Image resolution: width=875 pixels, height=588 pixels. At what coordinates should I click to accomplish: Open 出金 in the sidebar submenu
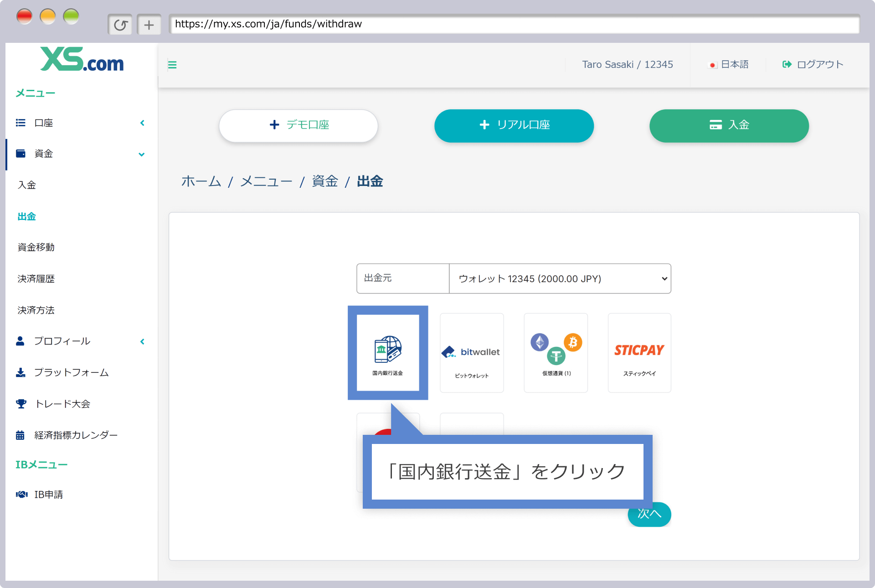click(x=27, y=217)
